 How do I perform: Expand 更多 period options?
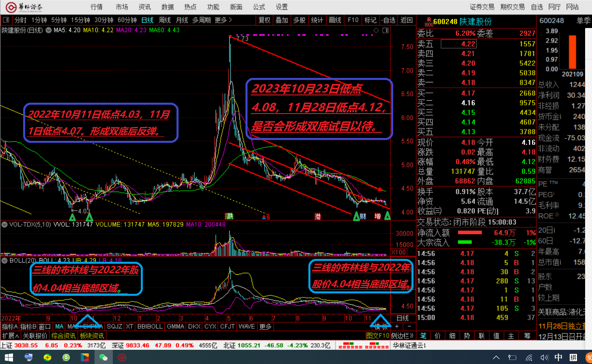pos(224,20)
